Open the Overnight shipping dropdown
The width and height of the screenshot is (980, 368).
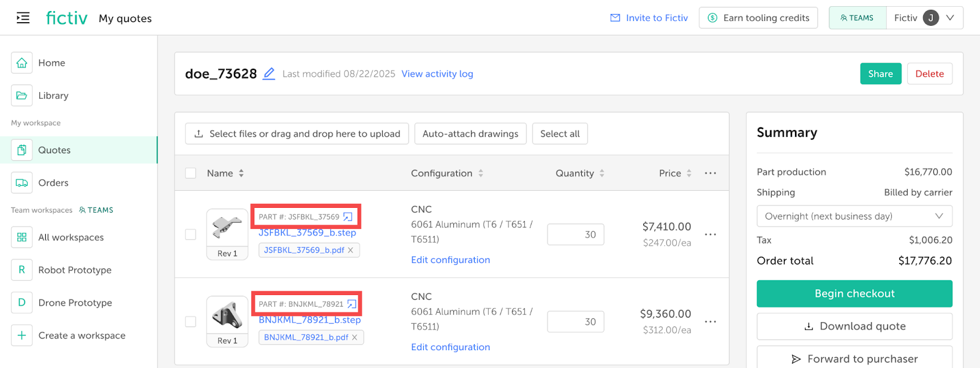pyautogui.click(x=854, y=216)
